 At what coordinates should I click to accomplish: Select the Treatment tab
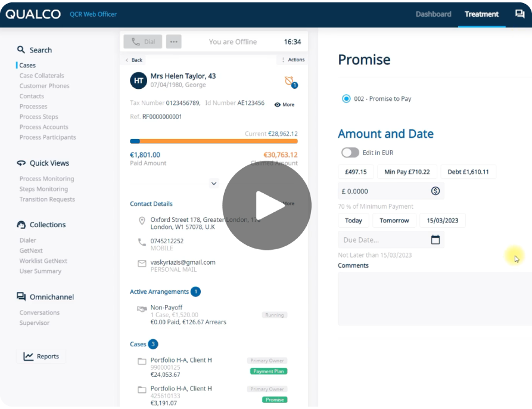tap(481, 14)
